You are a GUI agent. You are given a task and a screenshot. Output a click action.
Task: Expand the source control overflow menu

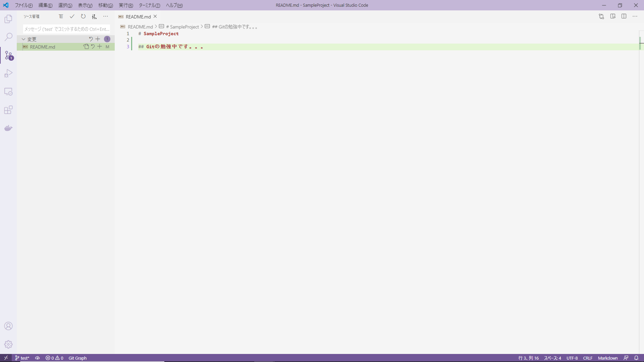[x=106, y=16]
